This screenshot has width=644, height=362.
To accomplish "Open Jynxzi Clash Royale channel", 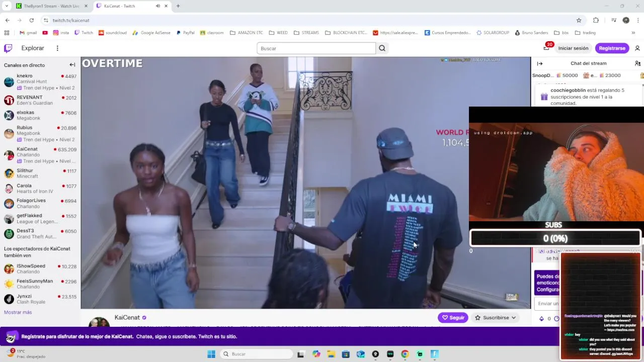I will coord(40,299).
